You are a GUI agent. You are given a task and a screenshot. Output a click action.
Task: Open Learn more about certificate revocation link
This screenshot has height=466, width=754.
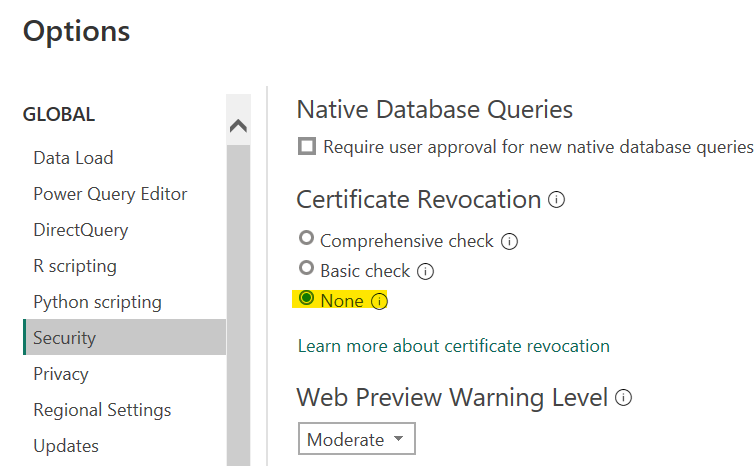453,346
